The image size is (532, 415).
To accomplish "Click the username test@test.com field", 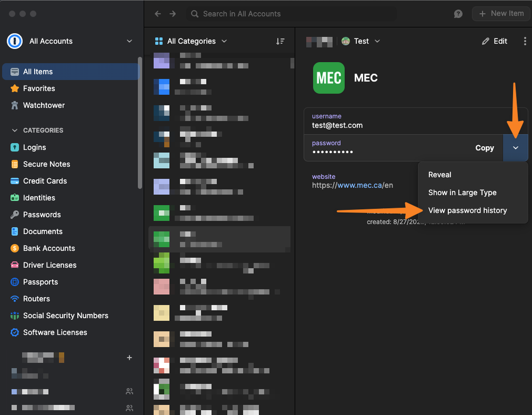I will click(415, 121).
